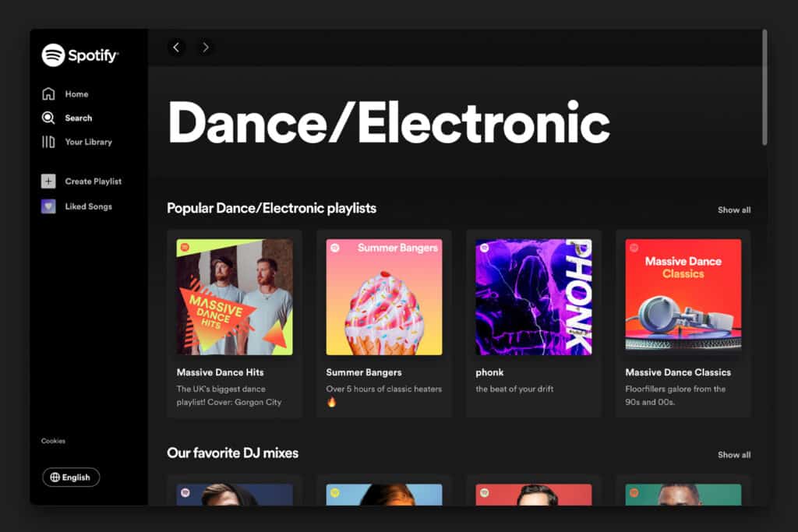
Task: Click the vertical scrollbar thumb
Action: pyautogui.click(x=764, y=87)
